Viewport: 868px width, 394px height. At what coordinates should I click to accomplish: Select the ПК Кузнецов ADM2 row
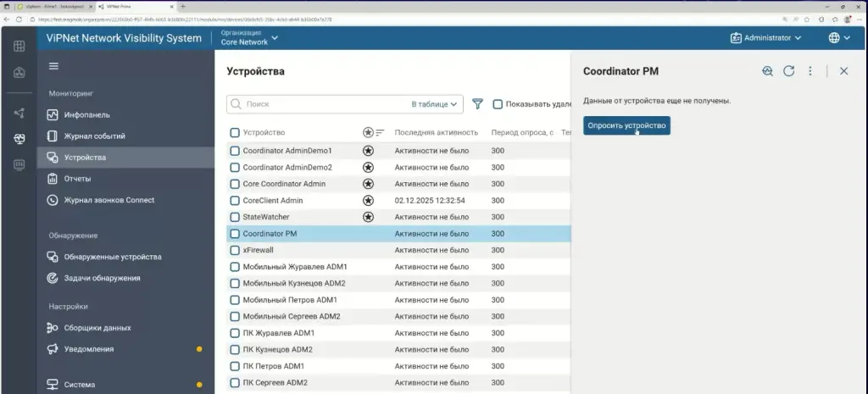point(398,350)
